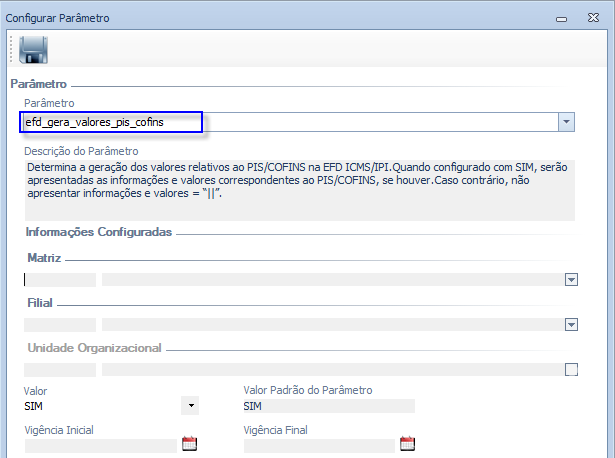Image resolution: width=615 pixels, height=458 pixels.
Task: Click the toolbar grip handle beside save icon
Action: coord(12,50)
